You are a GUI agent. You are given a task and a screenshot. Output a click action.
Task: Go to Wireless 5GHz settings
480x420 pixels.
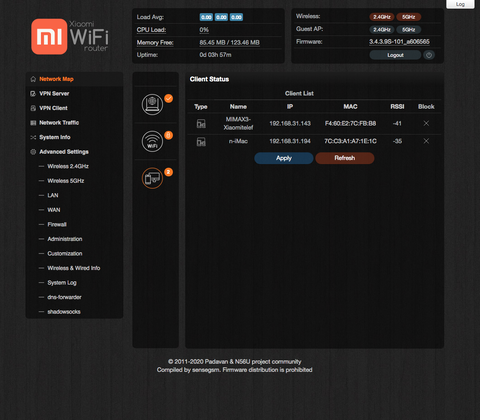click(x=65, y=181)
